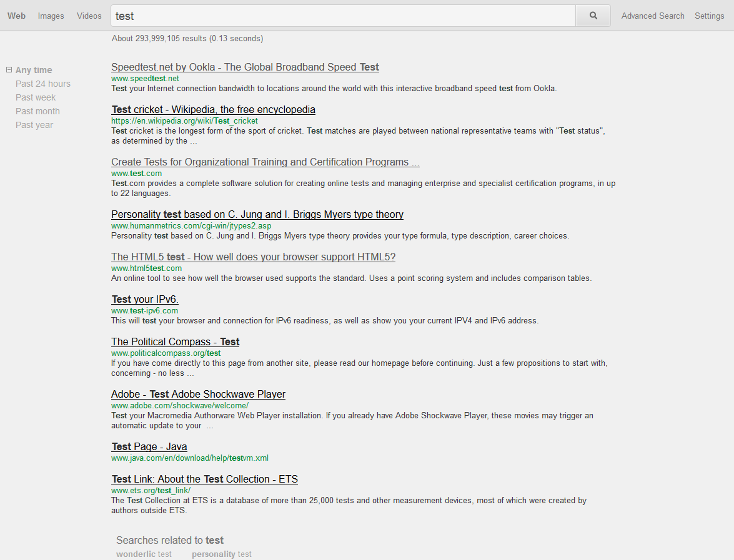Click the www.speedtest.net URL
The height and width of the screenshot is (560, 734).
[x=145, y=79]
